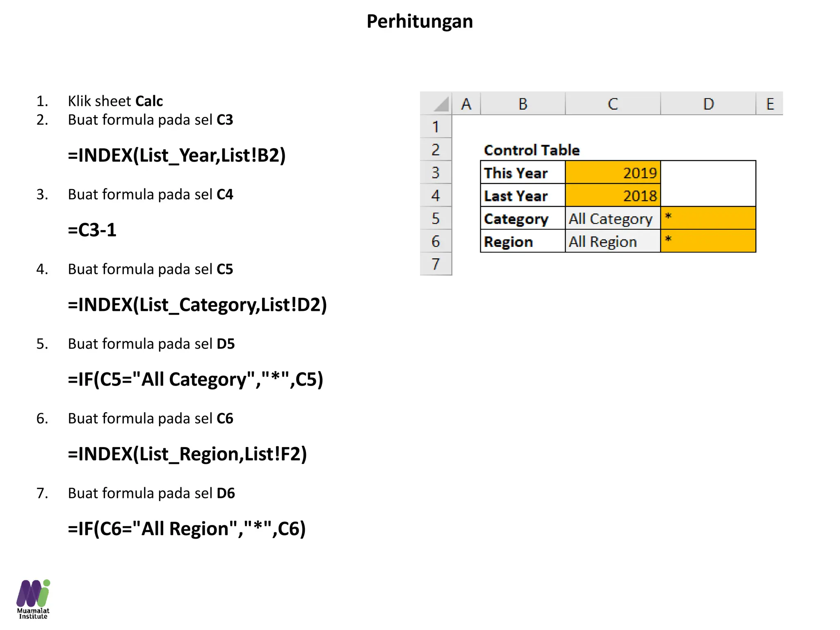Click the asterisk cell in the Category row
840x630 pixels.
(x=708, y=219)
